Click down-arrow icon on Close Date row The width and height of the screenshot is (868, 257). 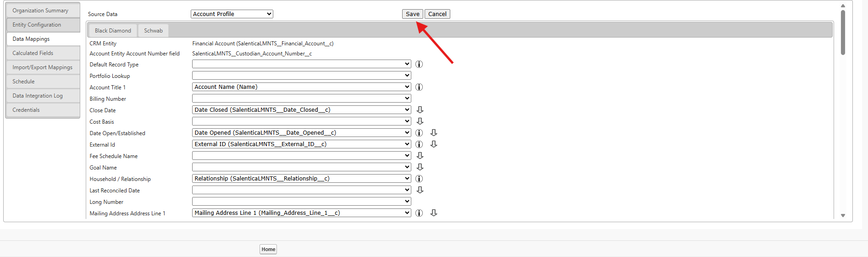tap(420, 110)
